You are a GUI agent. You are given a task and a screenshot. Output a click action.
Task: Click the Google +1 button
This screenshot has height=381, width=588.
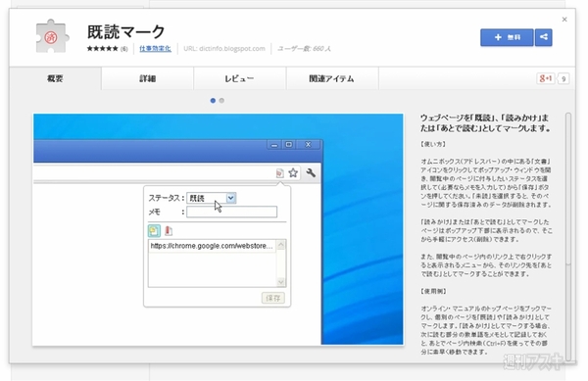pos(545,78)
